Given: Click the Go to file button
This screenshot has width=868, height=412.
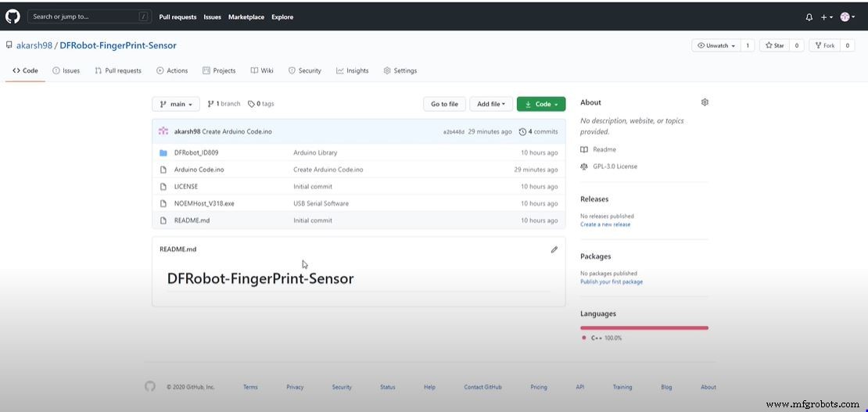Looking at the screenshot, I should click(x=444, y=104).
